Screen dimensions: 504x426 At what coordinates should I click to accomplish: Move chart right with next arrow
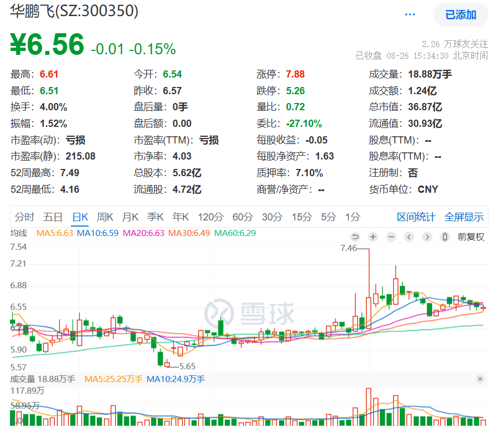(x=427, y=237)
